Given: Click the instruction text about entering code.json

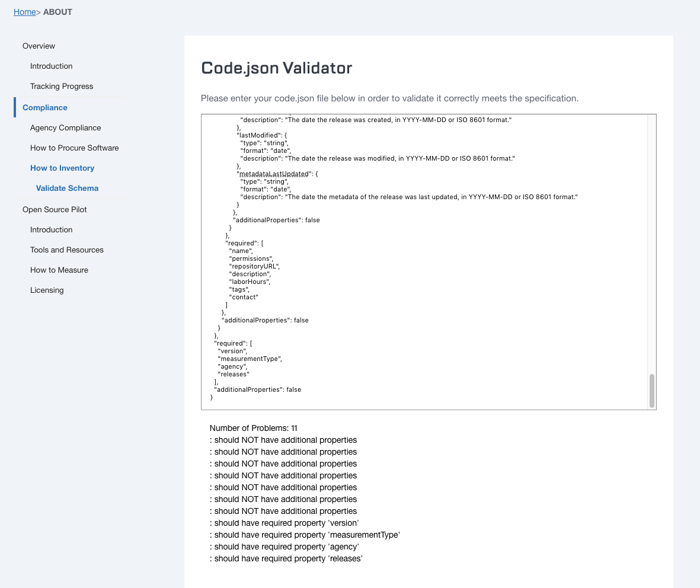Looking at the screenshot, I should pos(389,98).
